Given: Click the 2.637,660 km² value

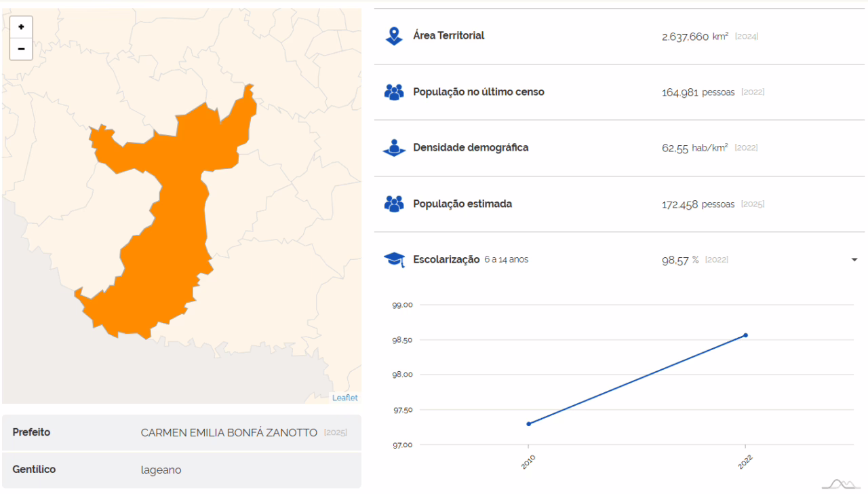Looking at the screenshot, I should coord(695,36).
